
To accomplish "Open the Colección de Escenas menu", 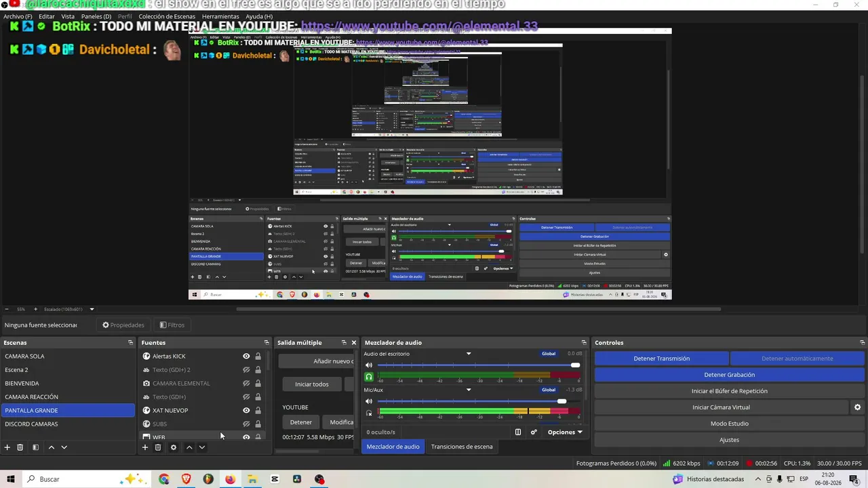I will [167, 16].
